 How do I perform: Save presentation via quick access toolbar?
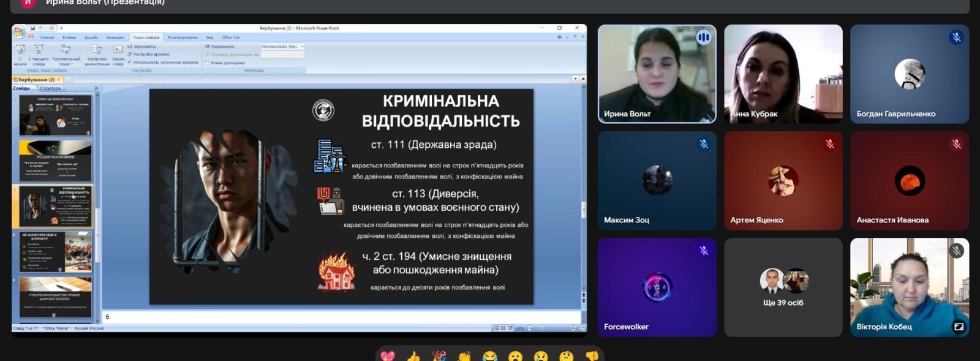click(33, 28)
